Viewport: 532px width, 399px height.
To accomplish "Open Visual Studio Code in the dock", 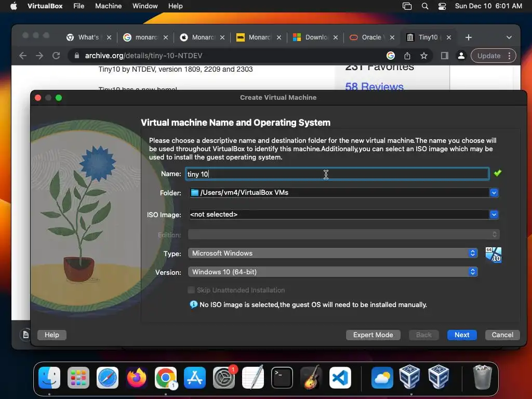I will click(x=340, y=378).
